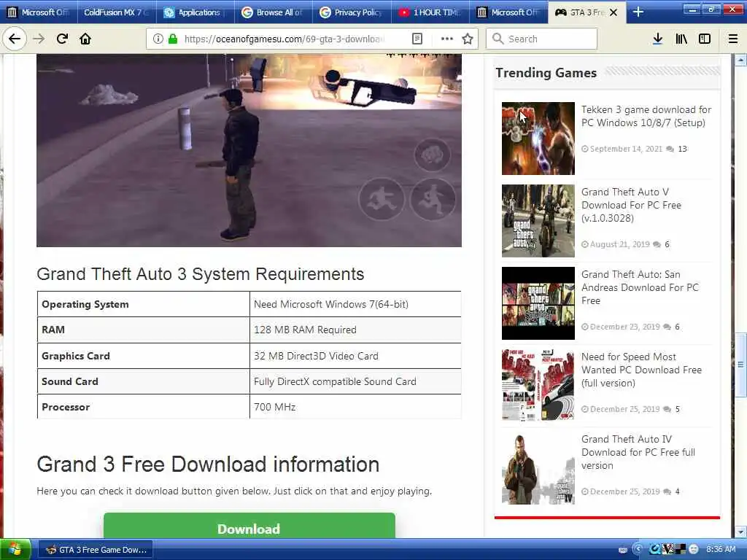The width and height of the screenshot is (747, 560).
Task: Click the Grand Theft Auto IV thumbnail
Action: 538,468
